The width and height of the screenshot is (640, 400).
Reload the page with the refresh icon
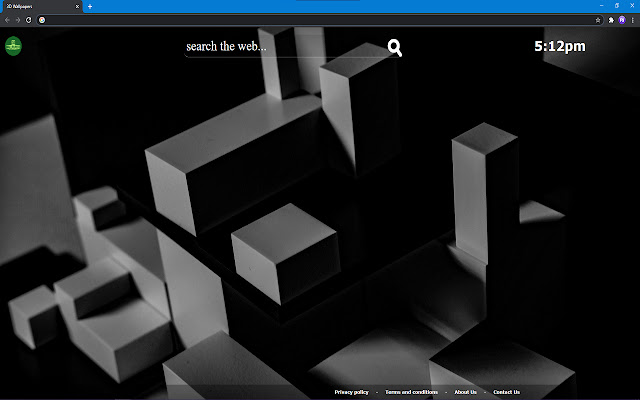(29, 20)
